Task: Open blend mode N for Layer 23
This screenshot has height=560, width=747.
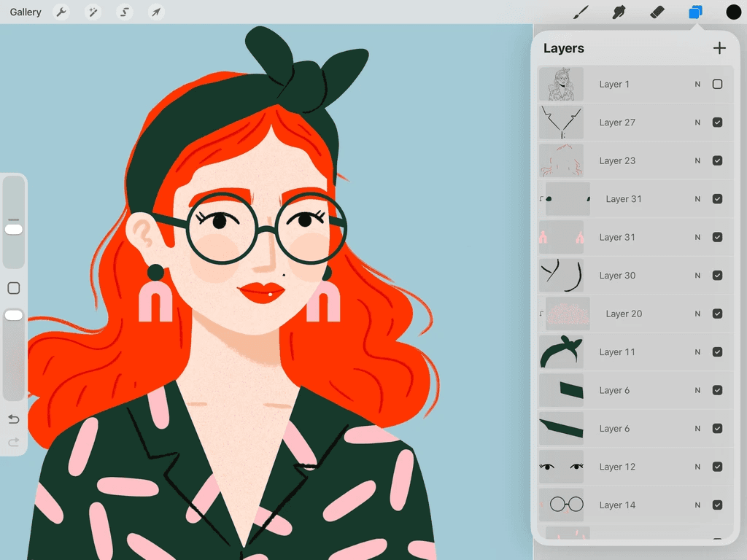Action: 697,160
